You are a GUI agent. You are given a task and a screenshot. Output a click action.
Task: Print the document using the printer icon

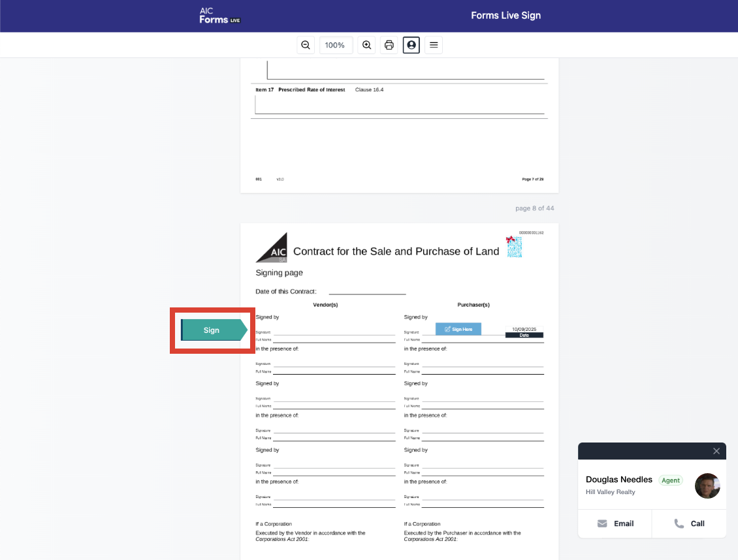pos(389,45)
